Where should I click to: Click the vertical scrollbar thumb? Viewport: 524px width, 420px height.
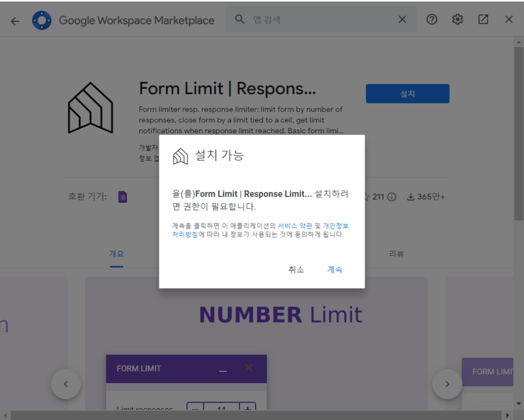[519, 133]
